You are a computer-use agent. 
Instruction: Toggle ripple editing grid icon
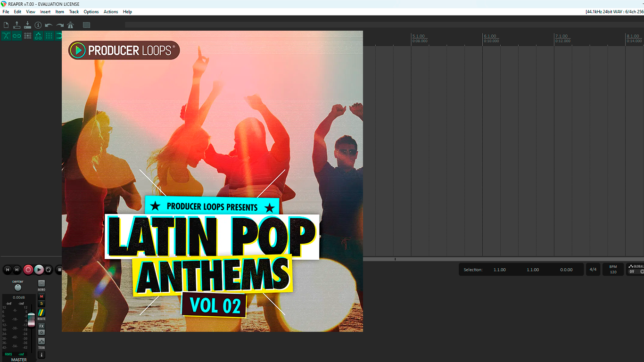(x=27, y=36)
